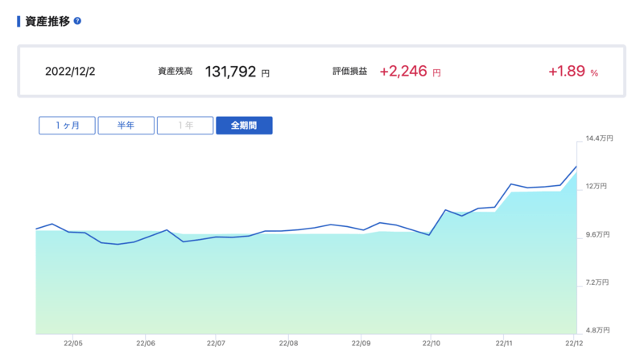Click the 22/10 x-axis label
Viewport: 644px width, 359px height.
tap(431, 344)
